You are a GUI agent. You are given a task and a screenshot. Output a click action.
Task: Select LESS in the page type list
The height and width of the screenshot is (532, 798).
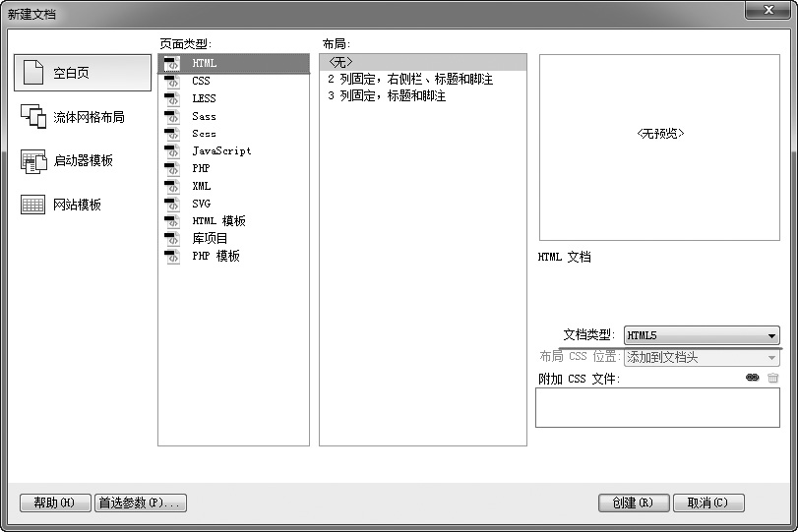coord(233,98)
